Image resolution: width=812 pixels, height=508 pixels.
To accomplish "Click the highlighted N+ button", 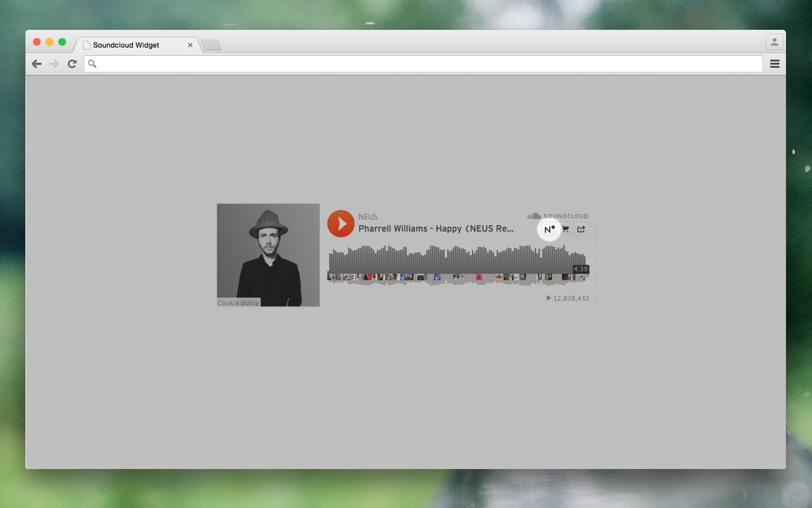I will pyautogui.click(x=549, y=229).
